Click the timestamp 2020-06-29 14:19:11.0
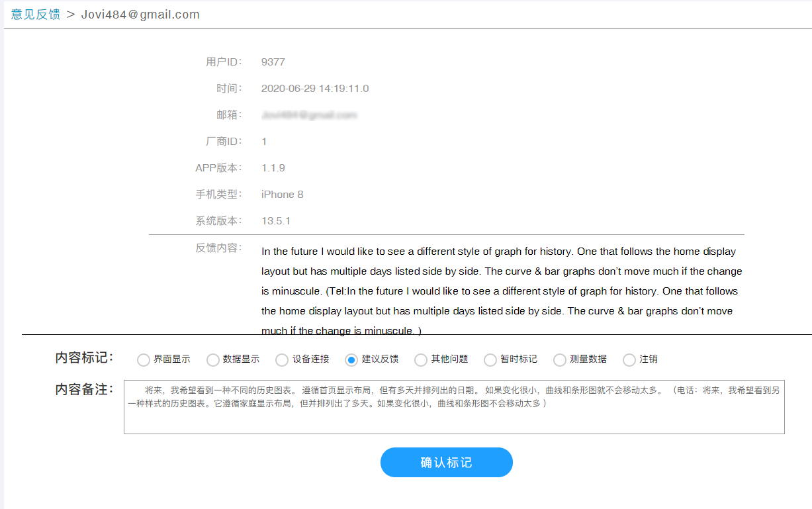Image resolution: width=812 pixels, height=509 pixels. [315, 88]
